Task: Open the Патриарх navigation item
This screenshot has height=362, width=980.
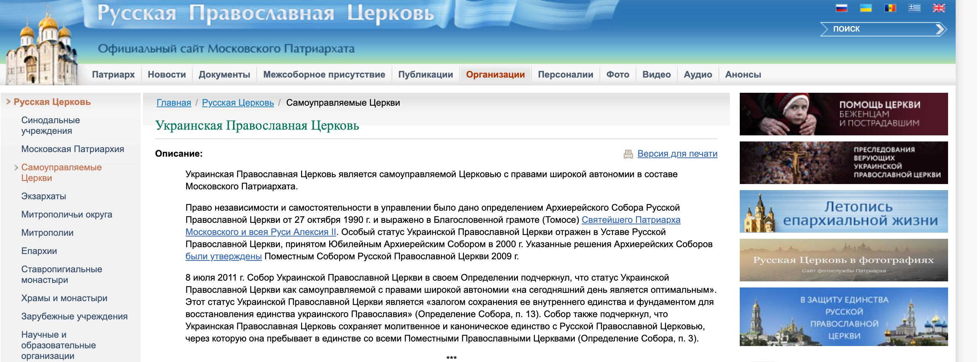Action: coord(113,75)
